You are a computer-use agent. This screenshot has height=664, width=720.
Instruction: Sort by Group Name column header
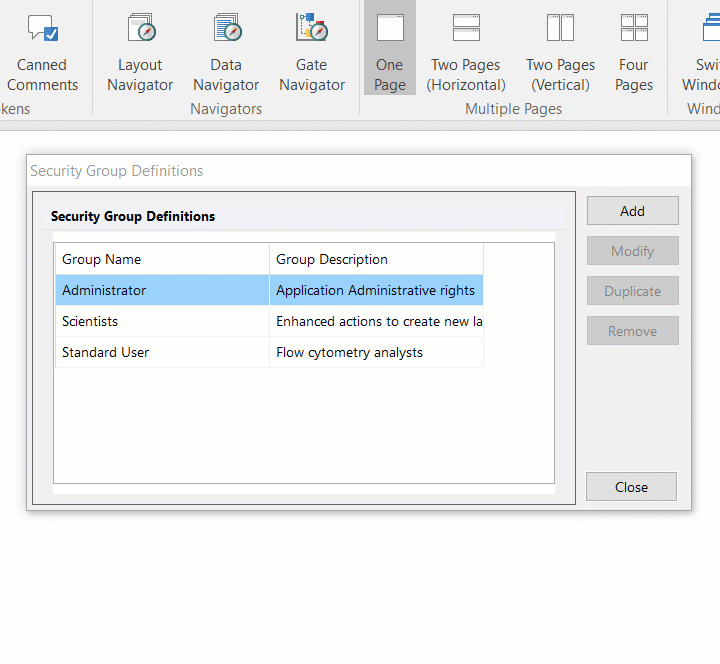click(x=160, y=259)
